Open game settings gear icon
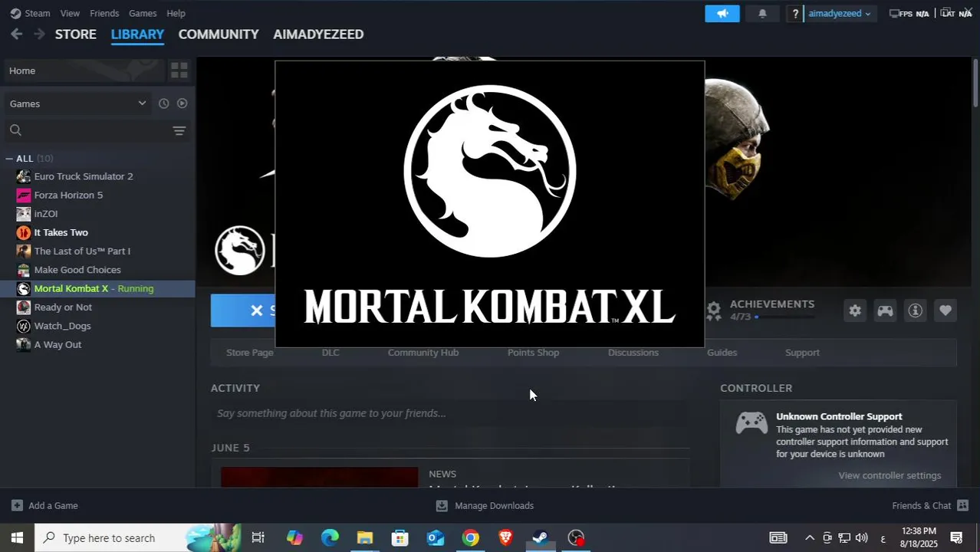980x552 pixels. click(x=855, y=310)
